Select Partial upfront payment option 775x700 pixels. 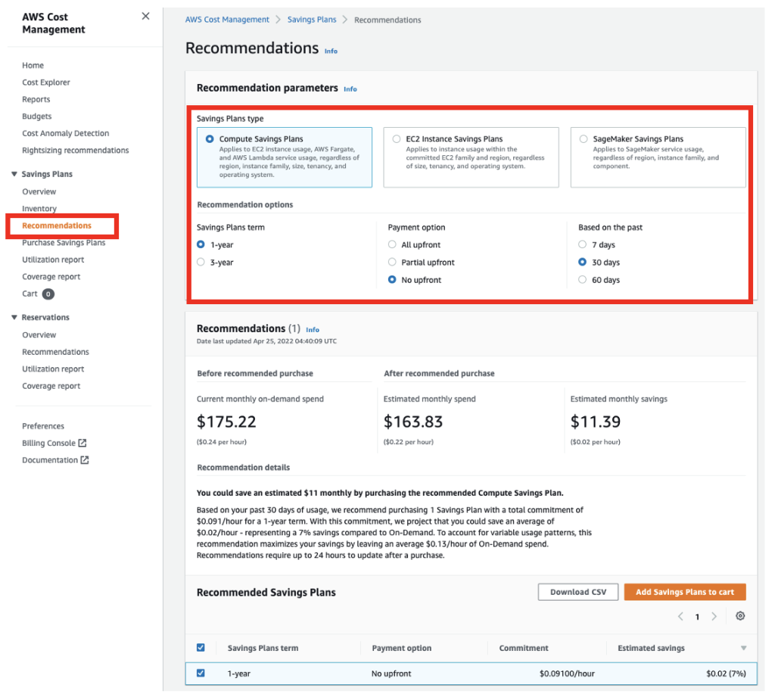tap(392, 262)
